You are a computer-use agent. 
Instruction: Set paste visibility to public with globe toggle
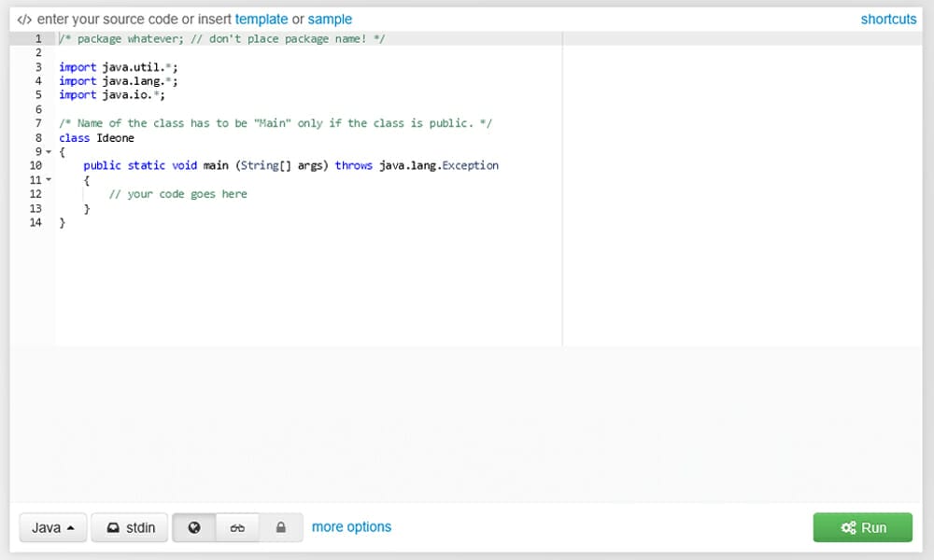(x=193, y=527)
